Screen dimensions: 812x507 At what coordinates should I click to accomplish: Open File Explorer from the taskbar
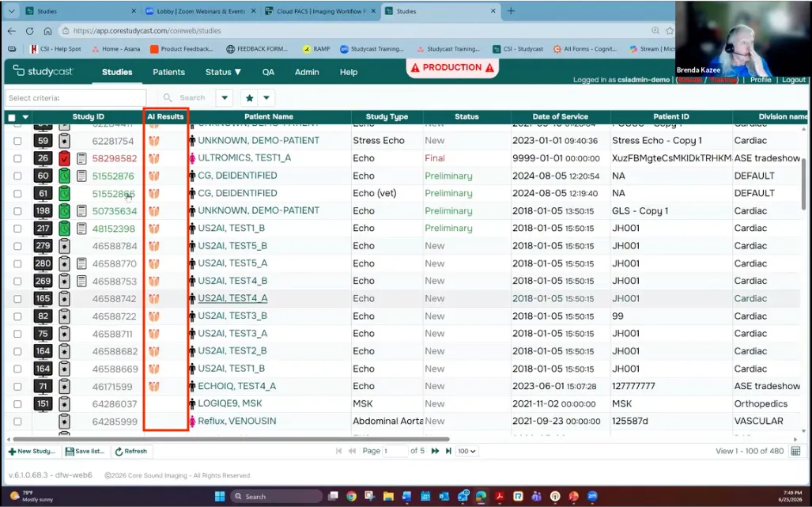(388, 496)
